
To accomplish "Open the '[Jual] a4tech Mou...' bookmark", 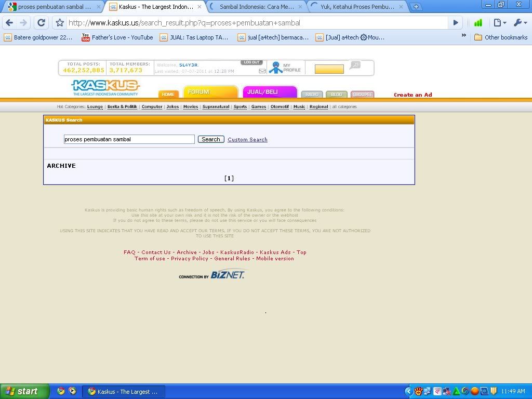I will point(350,37).
